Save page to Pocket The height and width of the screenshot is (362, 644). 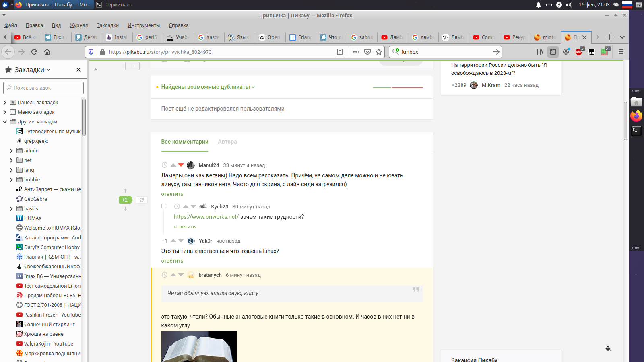(367, 52)
